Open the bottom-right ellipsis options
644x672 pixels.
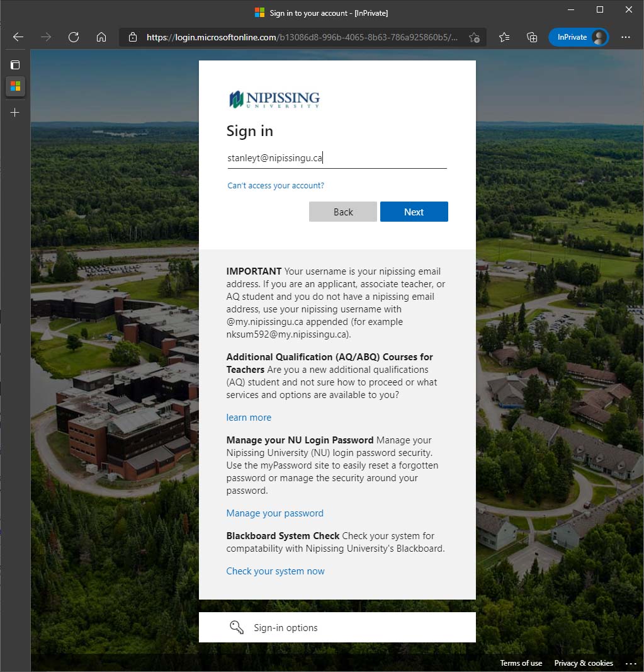click(631, 663)
